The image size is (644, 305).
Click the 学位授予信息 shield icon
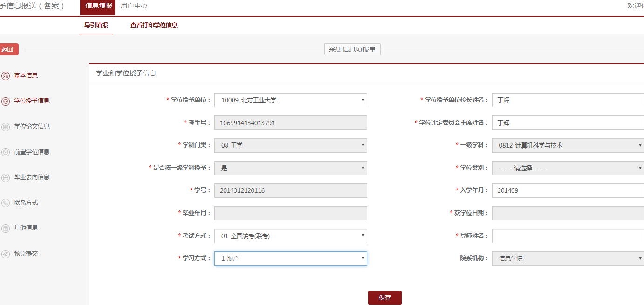[x=6, y=101]
